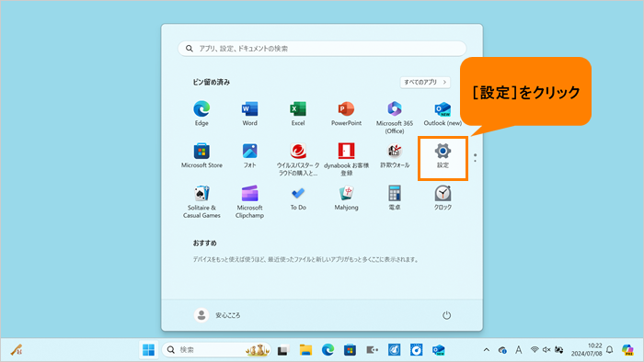Open Solitaire & Casual Games
This screenshot has height=362, width=644.
click(x=201, y=202)
